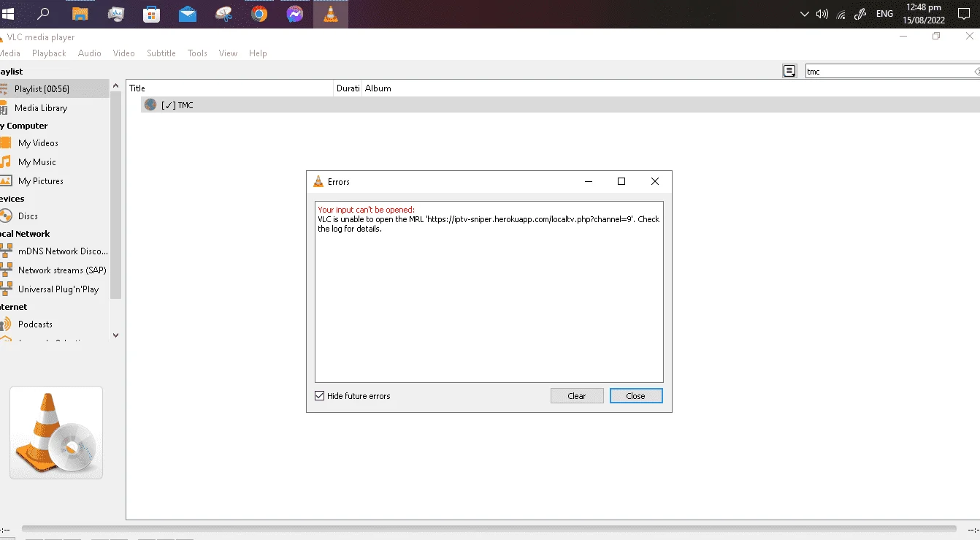Viewport: 980px width, 540px height.
Task: Click the sidebar scroll up arrow
Action: click(x=115, y=86)
